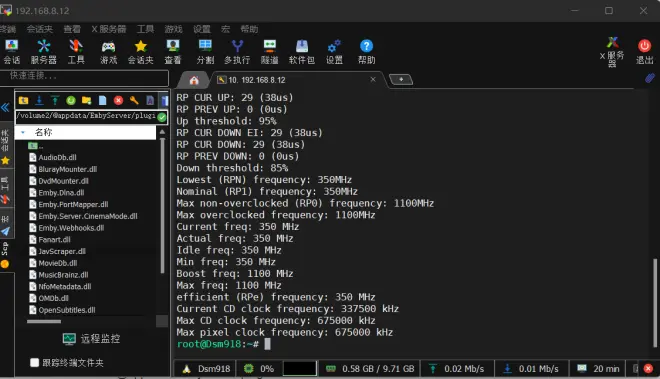The height and width of the screenshot is (379, 660).
Task: Select AudioDb.dll in file list
Action: pyautogui.click(x=53, y=157)
